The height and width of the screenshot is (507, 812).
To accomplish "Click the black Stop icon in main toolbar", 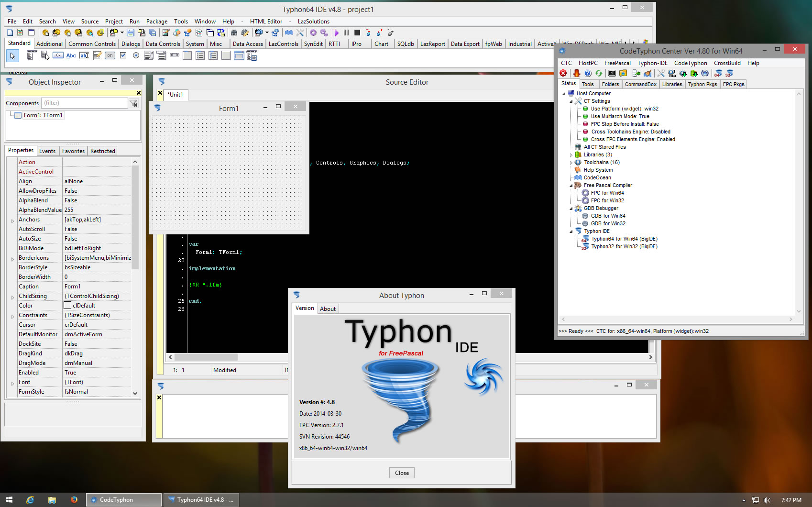I will pyautogui.click(x=357, y=33).
